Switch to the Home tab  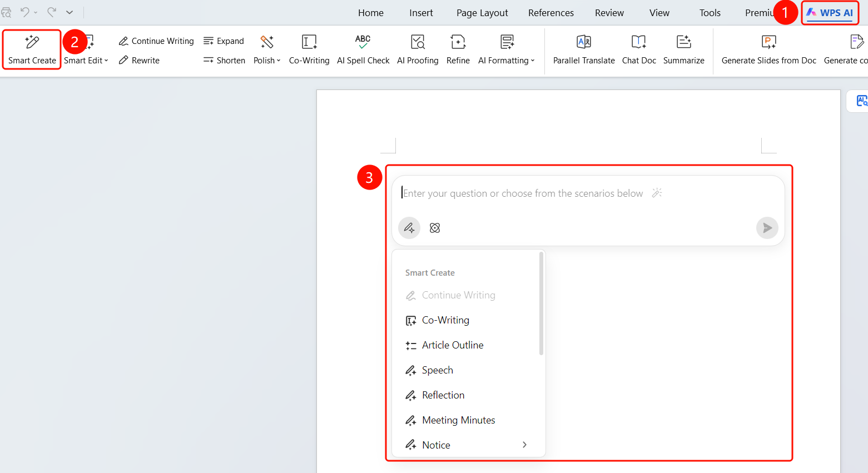click(371, 13)
